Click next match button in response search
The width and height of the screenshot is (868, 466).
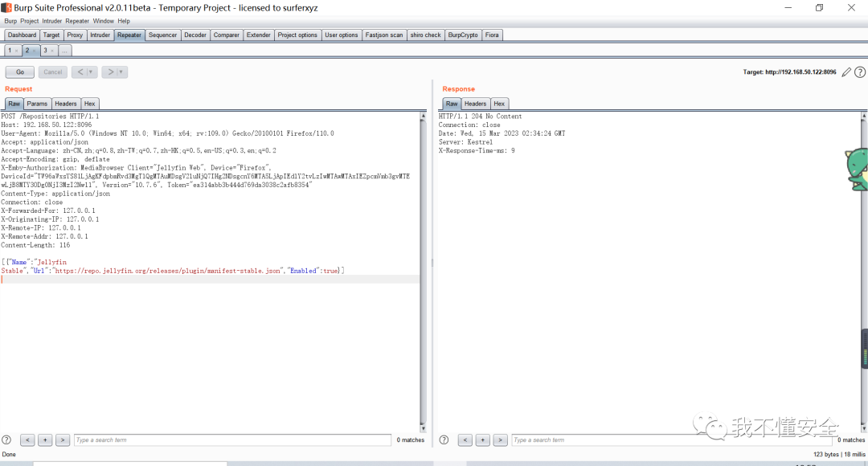coord(501,440)
